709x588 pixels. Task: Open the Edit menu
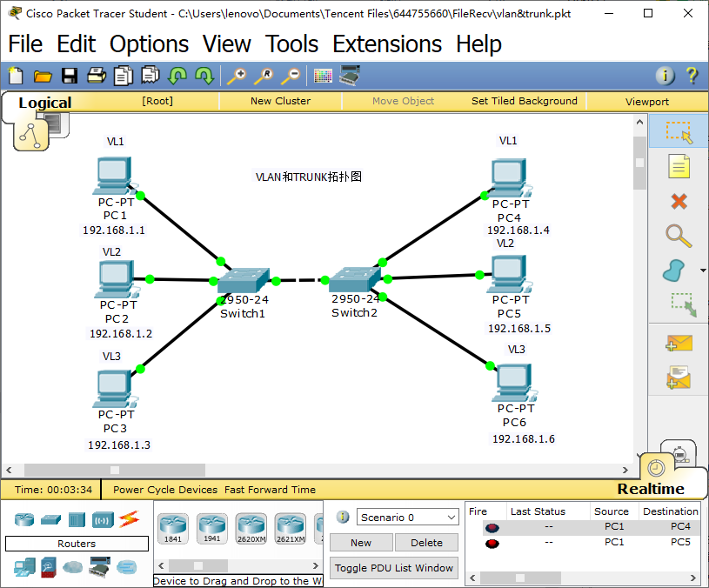(76, 44)
